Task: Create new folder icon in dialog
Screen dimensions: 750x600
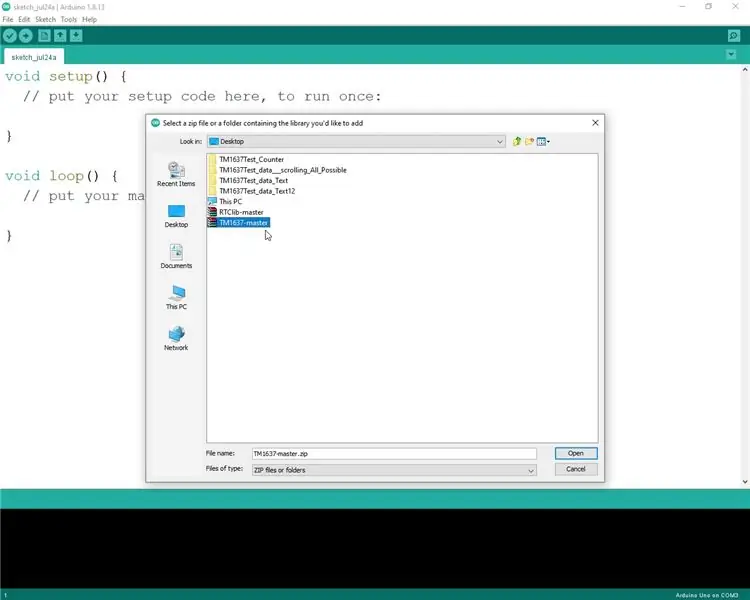Action: point(529,142)
